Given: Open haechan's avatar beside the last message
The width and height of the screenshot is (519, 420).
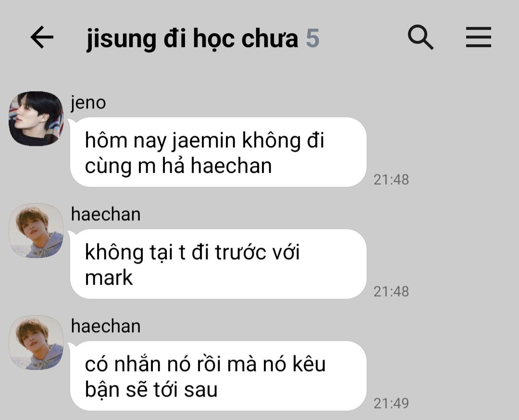Looking at the screenshot, I should coord(36,342).
